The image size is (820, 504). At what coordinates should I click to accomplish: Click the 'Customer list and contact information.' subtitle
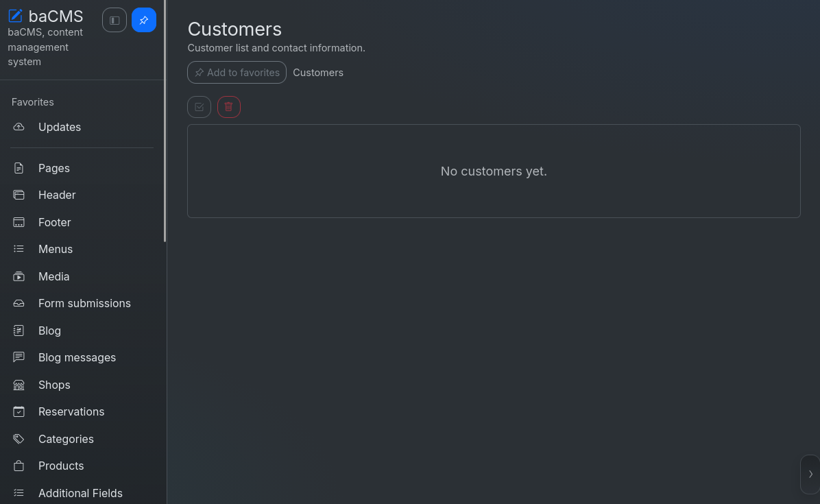pos(276,48)
